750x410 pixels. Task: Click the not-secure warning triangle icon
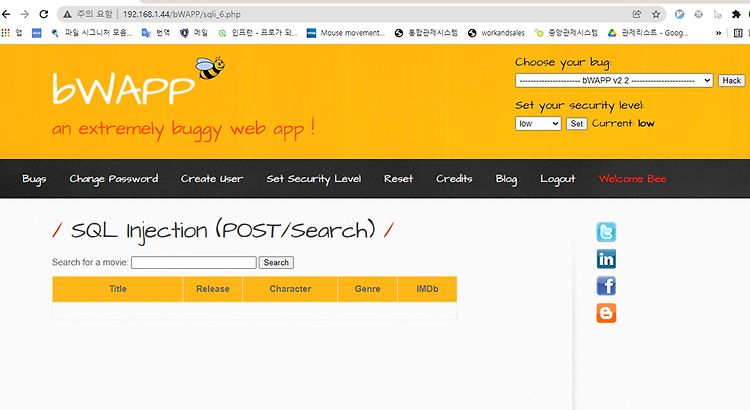[x=67, y=14]
